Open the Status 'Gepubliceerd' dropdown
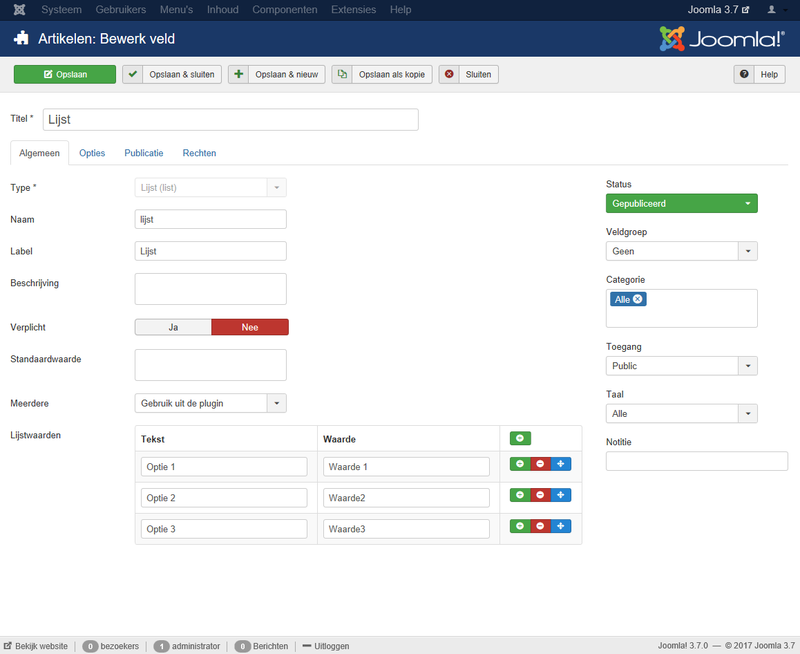Screen dimensions: 800x654 681,203
